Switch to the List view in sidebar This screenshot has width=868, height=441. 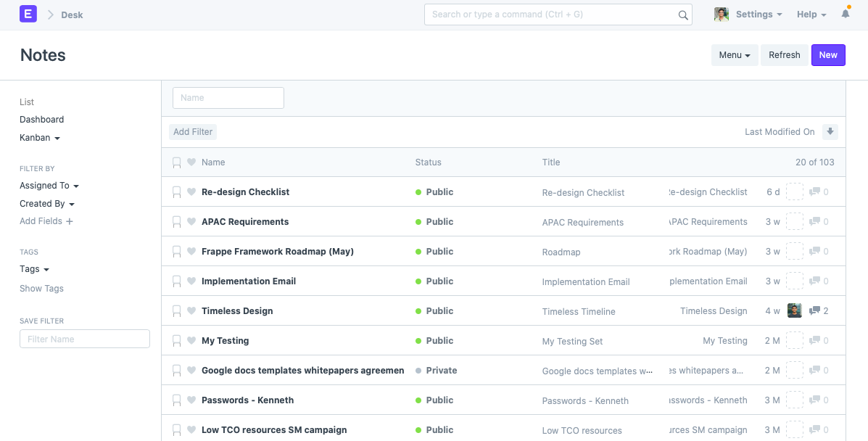coord(27,102)
